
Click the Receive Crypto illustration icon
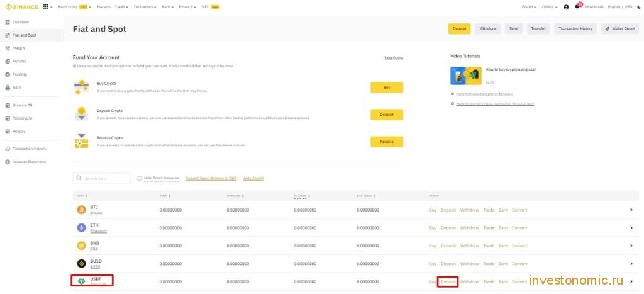(81, 141)
